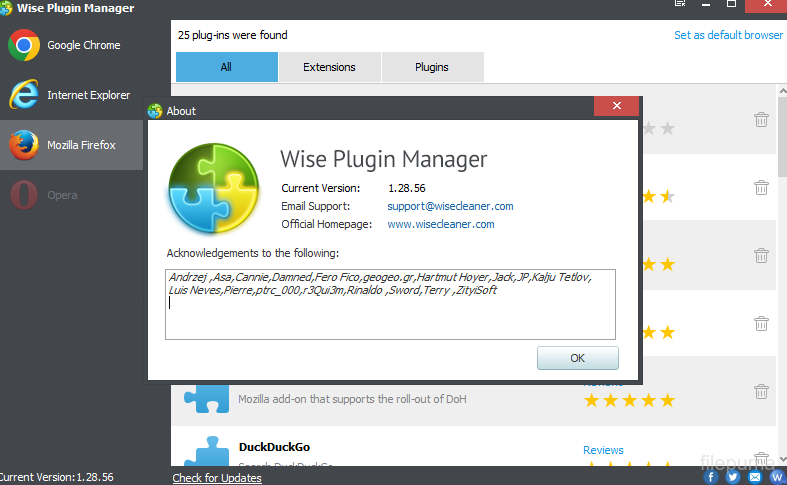The height and width of the screenshot is (485, 787).
Task: Click the 'Mozilla add-on that supports the roll-out of DoH' description
Action: 352,399
